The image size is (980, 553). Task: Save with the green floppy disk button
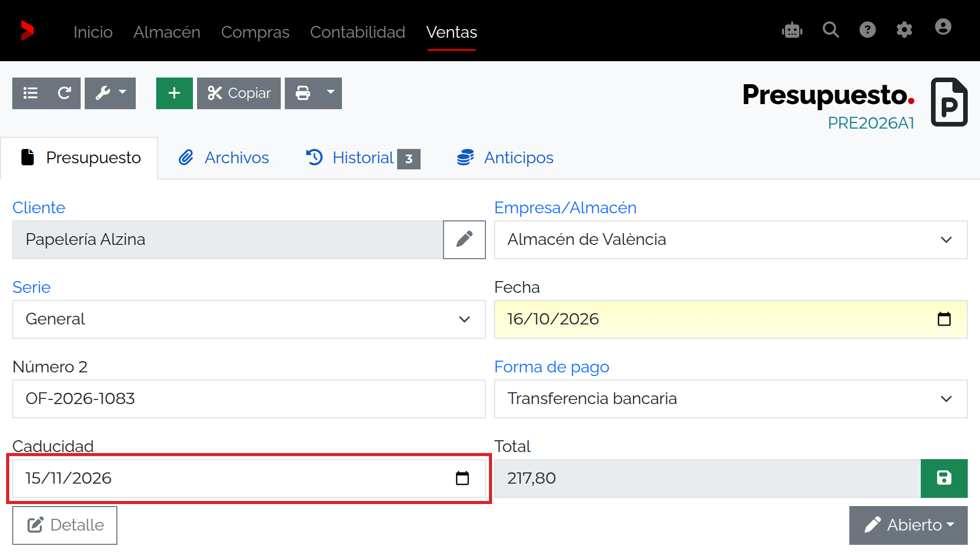tap(944, 479)
